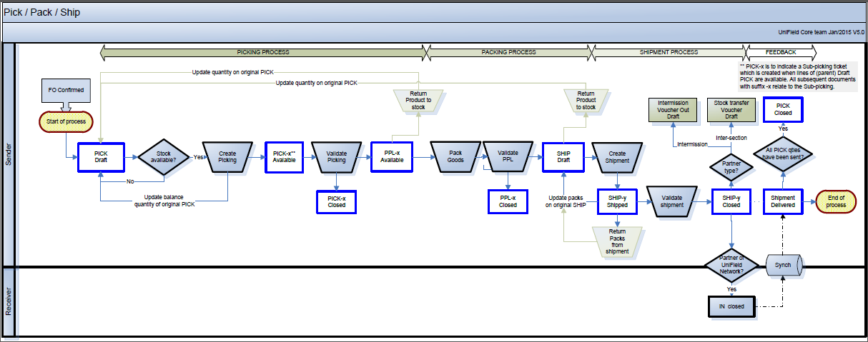Select the "SHIP Draft" status box
Image resolution: width=868 pixels, height=342 pixels.
tap(563, 156)
